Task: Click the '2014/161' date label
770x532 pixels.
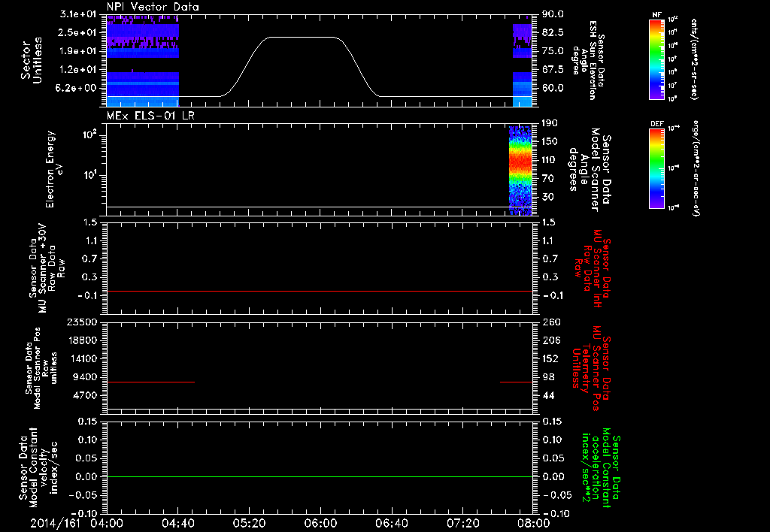Action: coord(55,523)
